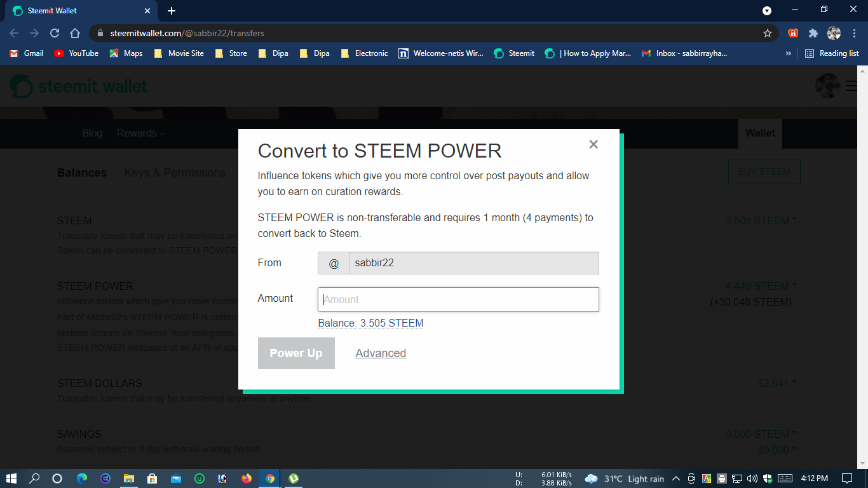
Task: Expand the $2.641 Steem Dollars dropdown
Action: (777, 383)
